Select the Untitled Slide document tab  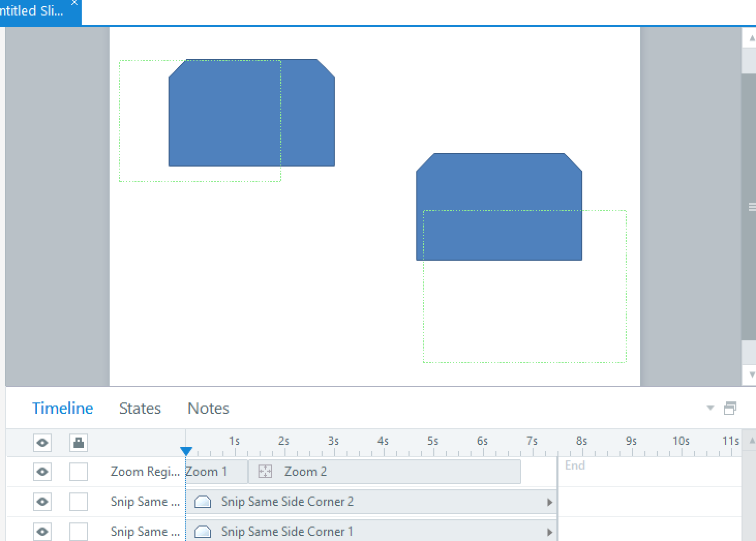(31, 10)
